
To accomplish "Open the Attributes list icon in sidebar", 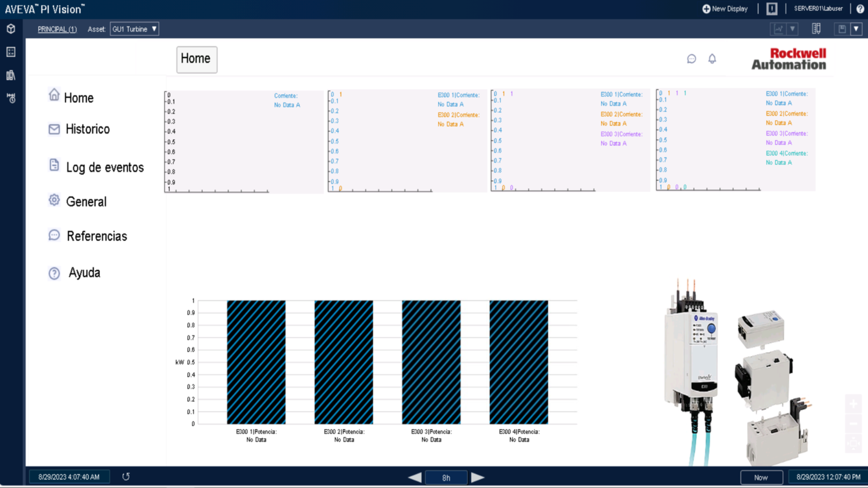I will [x=11, y=52].
